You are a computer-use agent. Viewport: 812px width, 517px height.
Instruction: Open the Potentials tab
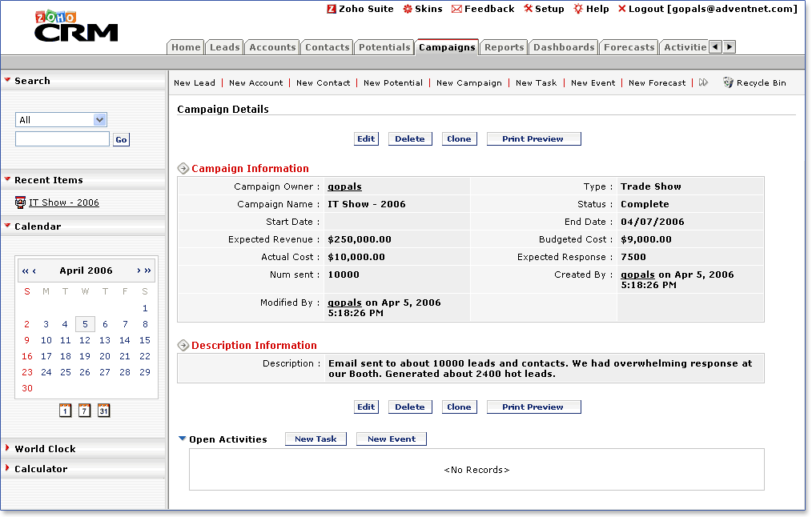click(x=384, y=47)
